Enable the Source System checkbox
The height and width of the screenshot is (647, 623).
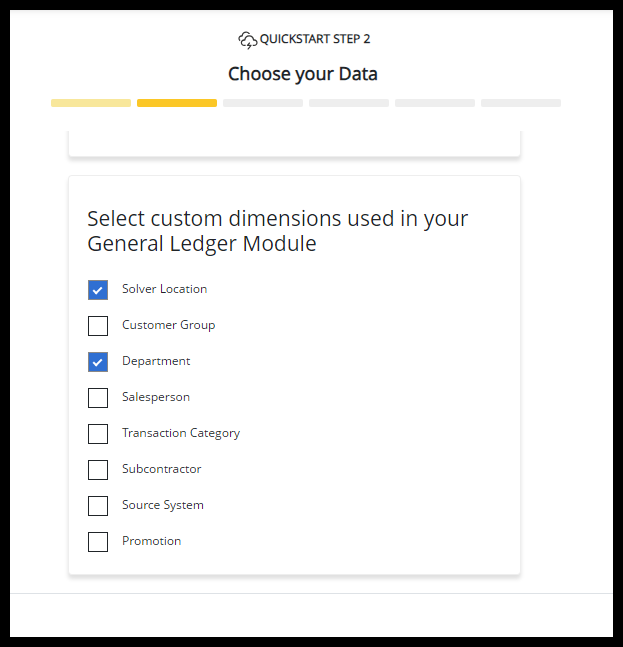point(98,506)
